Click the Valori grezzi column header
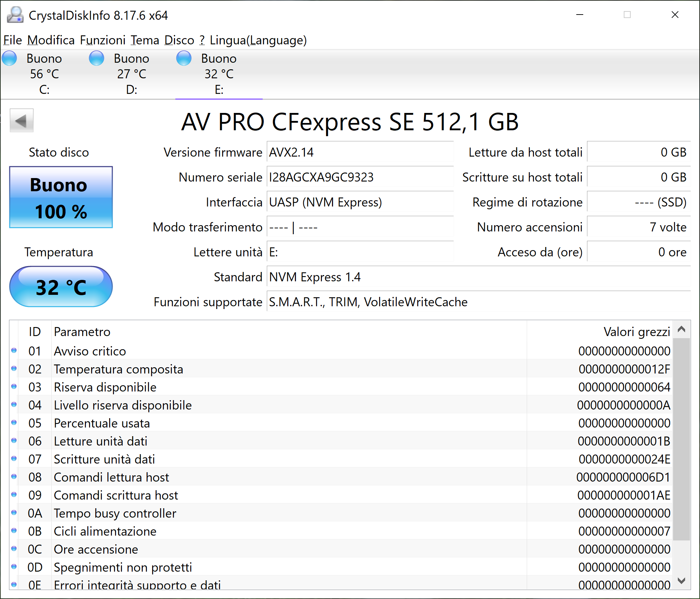 coord(600,332)
